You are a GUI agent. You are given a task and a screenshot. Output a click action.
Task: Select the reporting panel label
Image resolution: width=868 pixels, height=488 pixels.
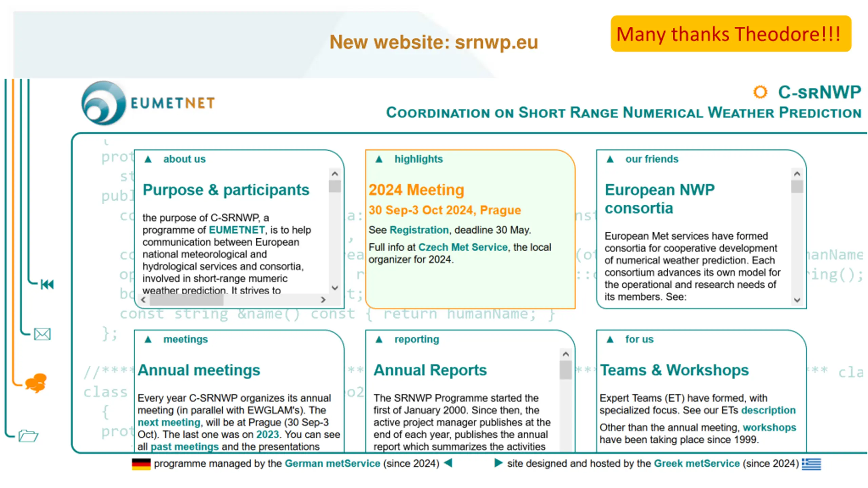(416, 340)
